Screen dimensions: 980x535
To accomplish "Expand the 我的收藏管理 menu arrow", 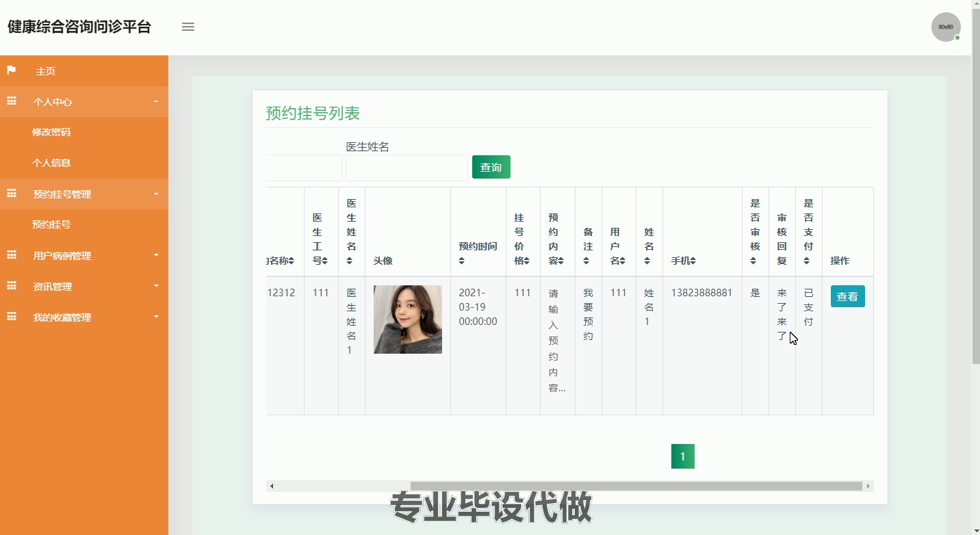I will coord(156,317).
